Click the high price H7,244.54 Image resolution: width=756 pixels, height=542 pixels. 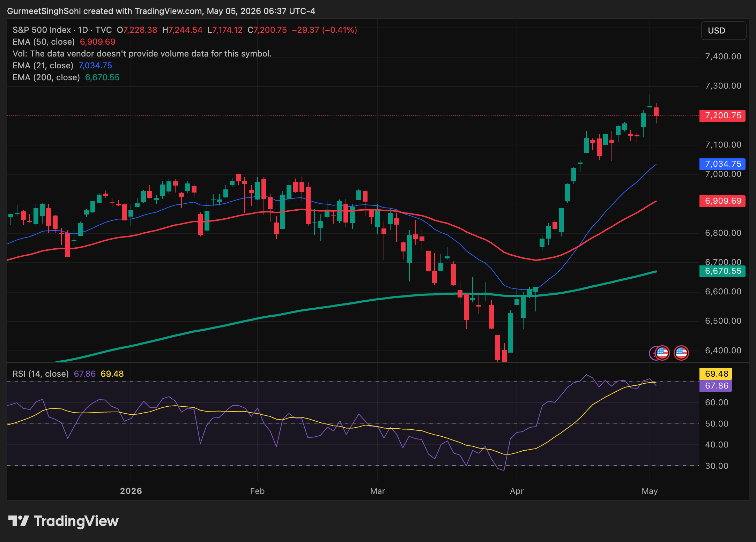pyautogui.click(x=182, y=30)
